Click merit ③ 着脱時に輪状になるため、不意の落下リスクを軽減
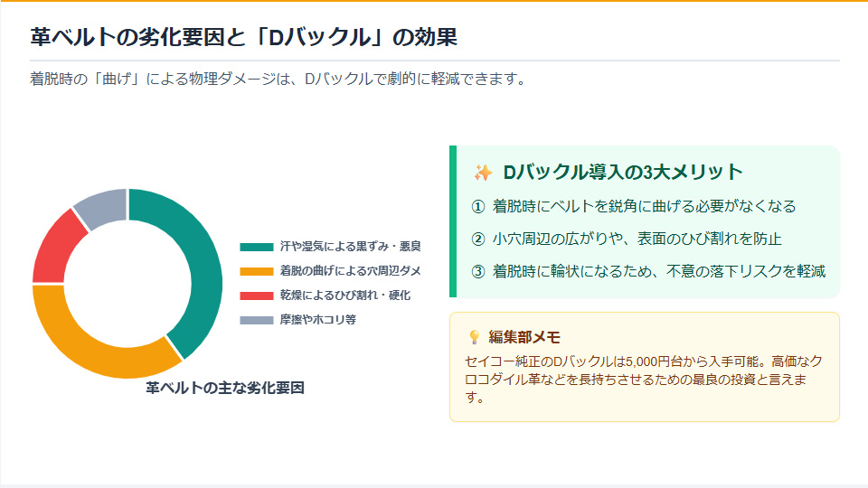 pos(648,271)
